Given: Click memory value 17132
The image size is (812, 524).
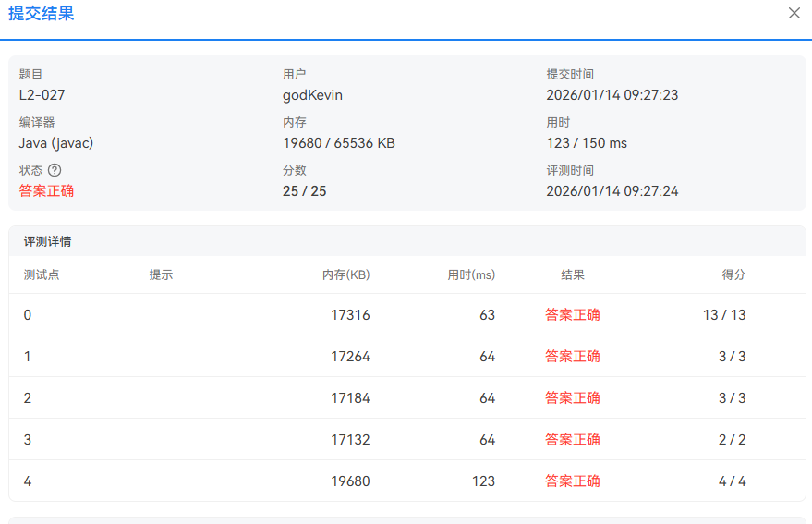Looking at the screenshot, I should pos(351,440).
